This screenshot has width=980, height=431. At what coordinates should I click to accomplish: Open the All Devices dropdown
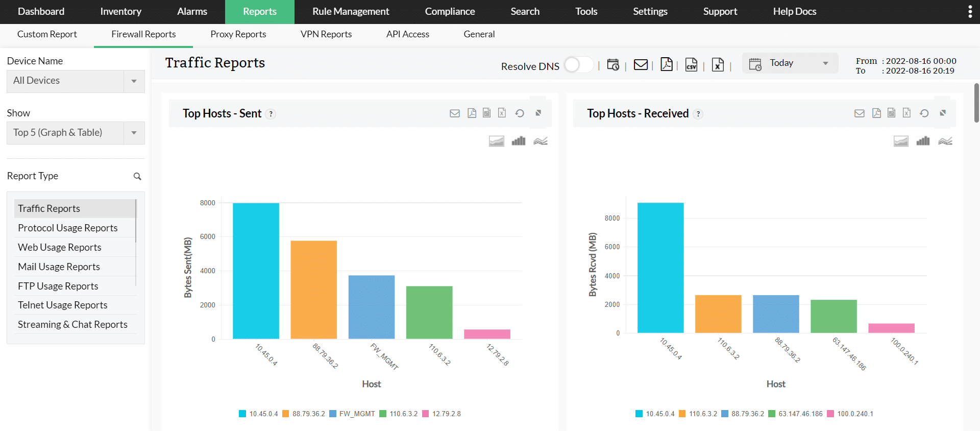pos(76,81)
